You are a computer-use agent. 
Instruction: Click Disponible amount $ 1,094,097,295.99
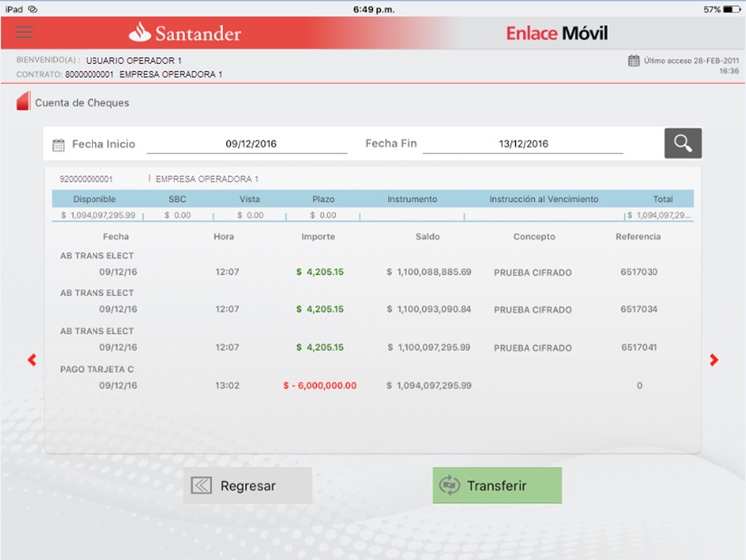click(98, 215)
